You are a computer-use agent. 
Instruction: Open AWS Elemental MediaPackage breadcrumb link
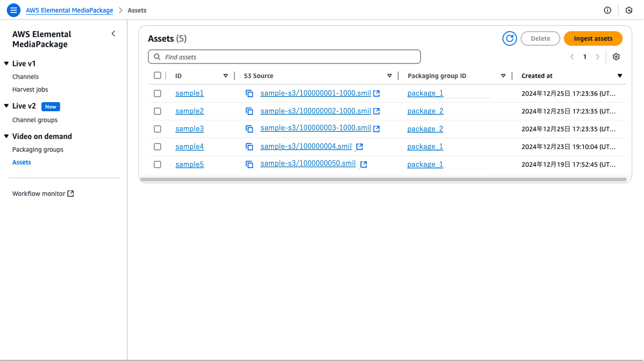click(x=69, y=10)
